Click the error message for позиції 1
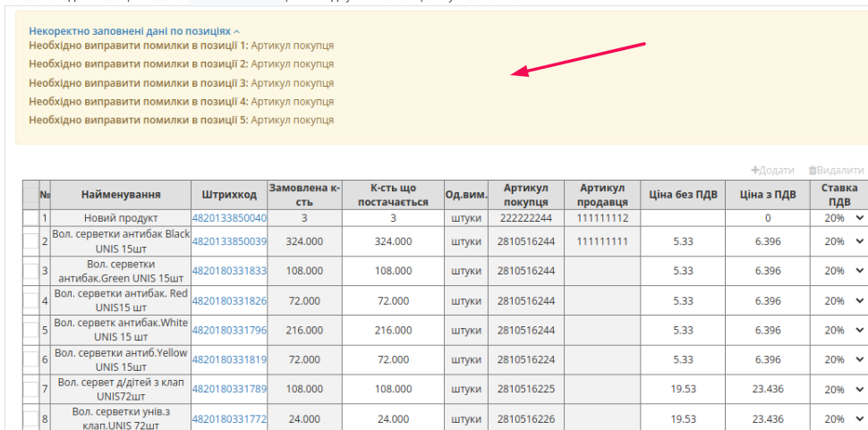Viewport: 868px width, 430px height. [x=181, y=46]
